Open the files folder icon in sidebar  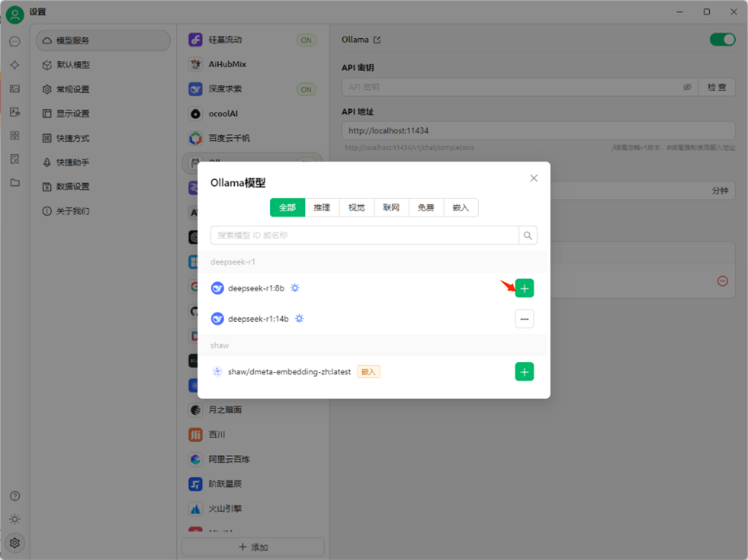pos(15,183)
